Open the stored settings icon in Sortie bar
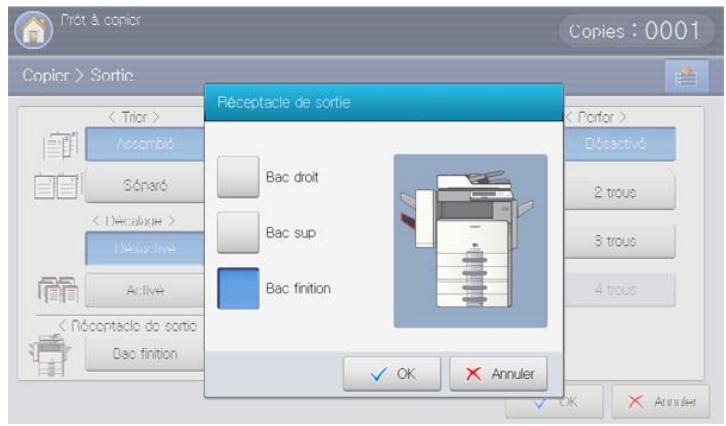 pyautogui.click(x=687, y=76)
